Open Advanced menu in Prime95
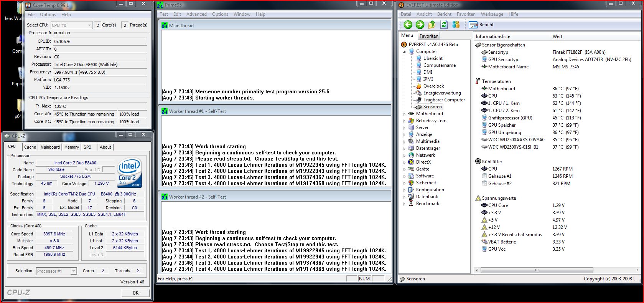 tap(196, 14)
